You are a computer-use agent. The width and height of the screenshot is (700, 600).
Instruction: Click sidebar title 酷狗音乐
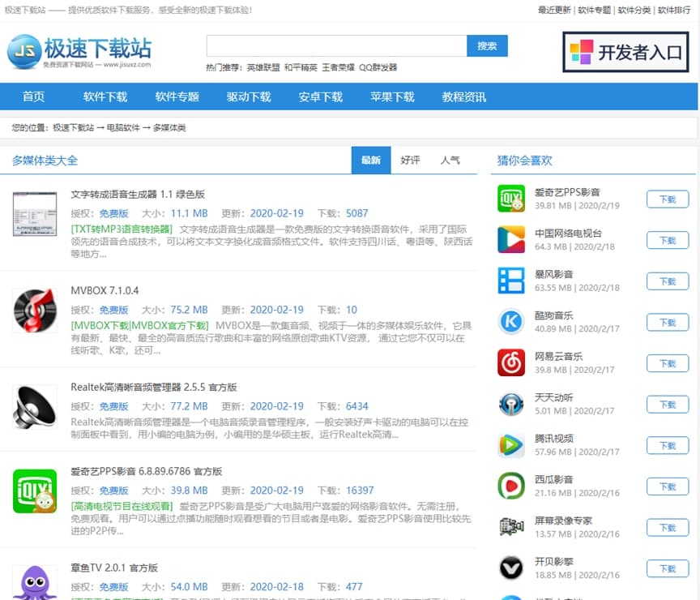click(x=554, y=315)
